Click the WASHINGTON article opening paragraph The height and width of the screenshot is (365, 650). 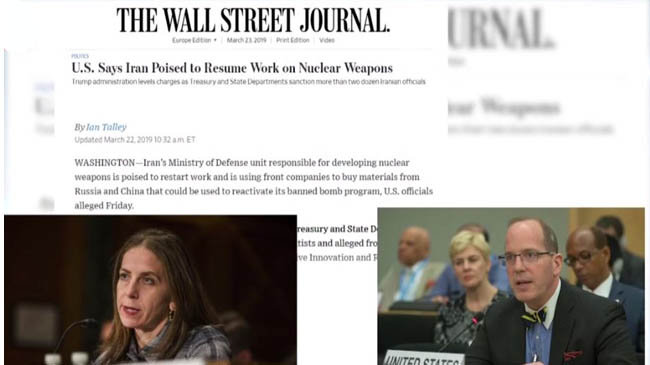[x=254, y=184]
